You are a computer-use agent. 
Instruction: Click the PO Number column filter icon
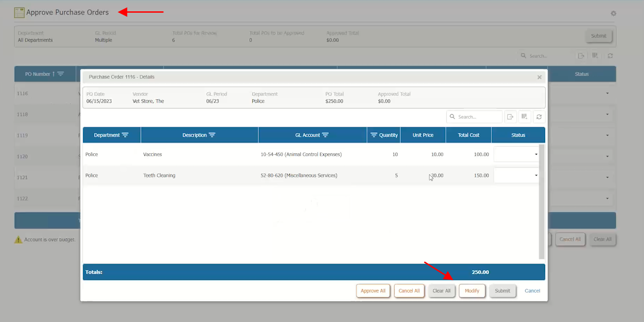[x=60, y=74]
